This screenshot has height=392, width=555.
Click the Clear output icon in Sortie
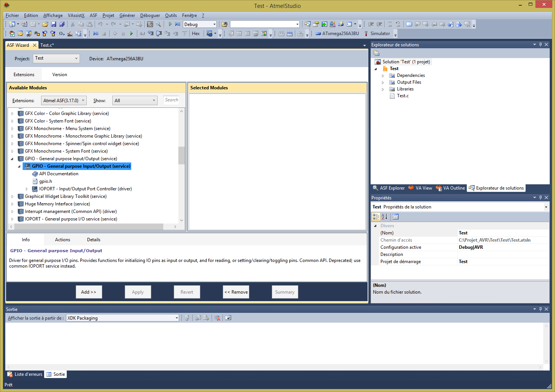click(217, 318)
